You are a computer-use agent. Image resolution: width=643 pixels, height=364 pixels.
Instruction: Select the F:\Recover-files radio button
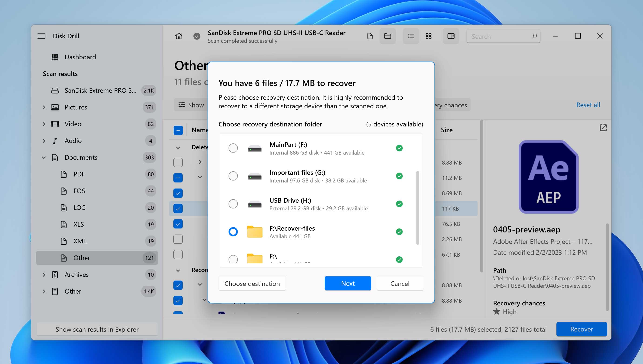[233, 232]
